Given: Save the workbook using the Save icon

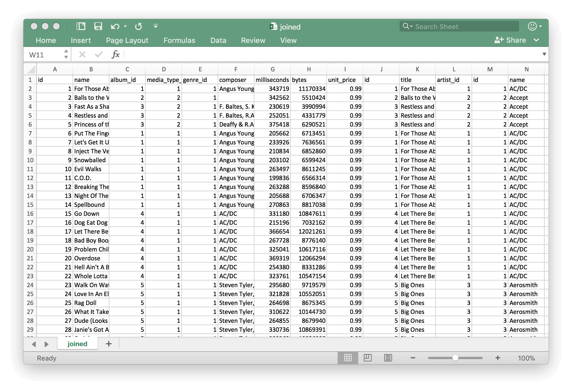Looking at the screenshot, I should pos(98,26).
